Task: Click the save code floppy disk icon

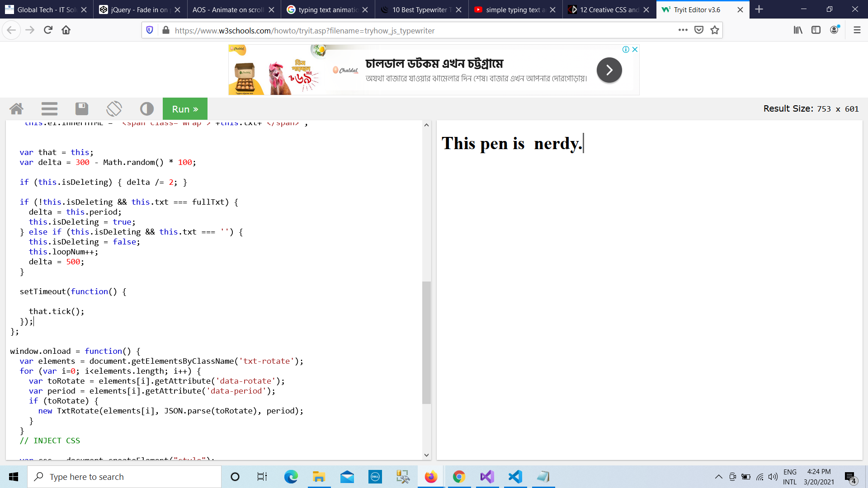Action: pos(82,109)
